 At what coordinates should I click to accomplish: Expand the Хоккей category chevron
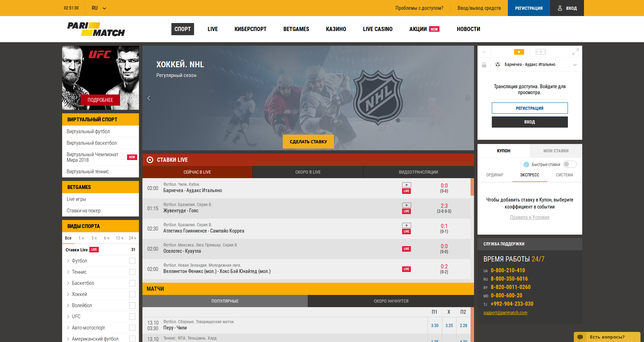(68, 294)
